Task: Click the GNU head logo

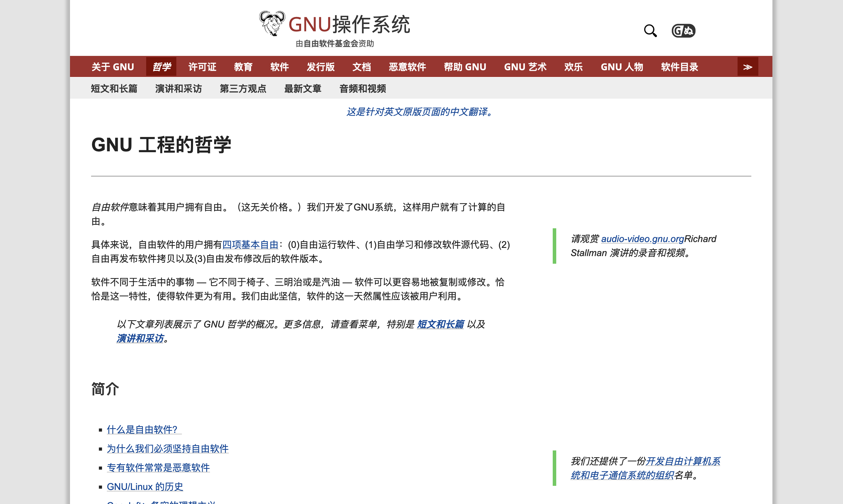Action: [x=272, y=23]
